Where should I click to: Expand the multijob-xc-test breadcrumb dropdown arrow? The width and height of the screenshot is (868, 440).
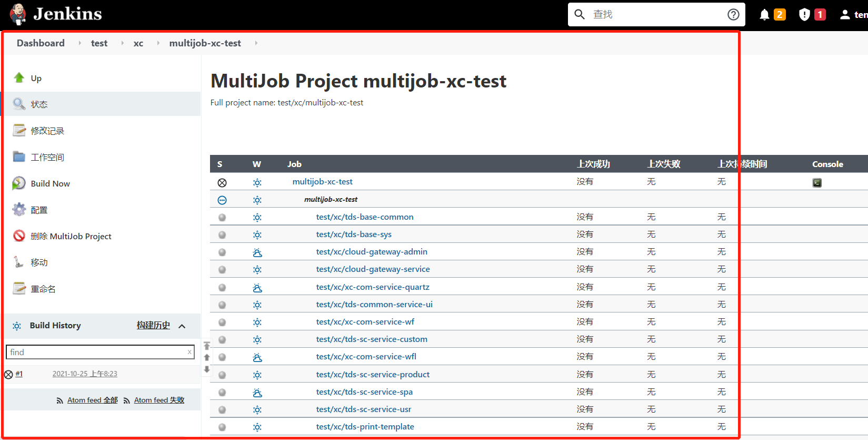click(x=256, y=43)
